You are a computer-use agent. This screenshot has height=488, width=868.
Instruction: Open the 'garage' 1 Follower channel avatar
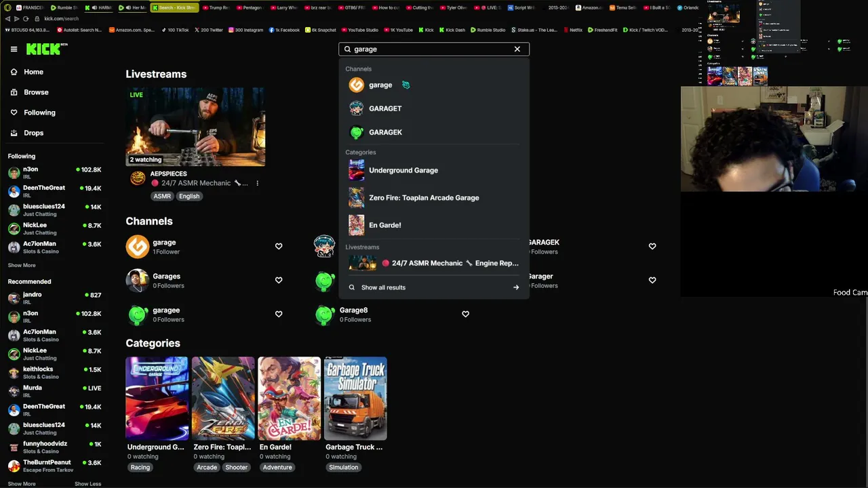pyautogui.click(x=138, y=247)
